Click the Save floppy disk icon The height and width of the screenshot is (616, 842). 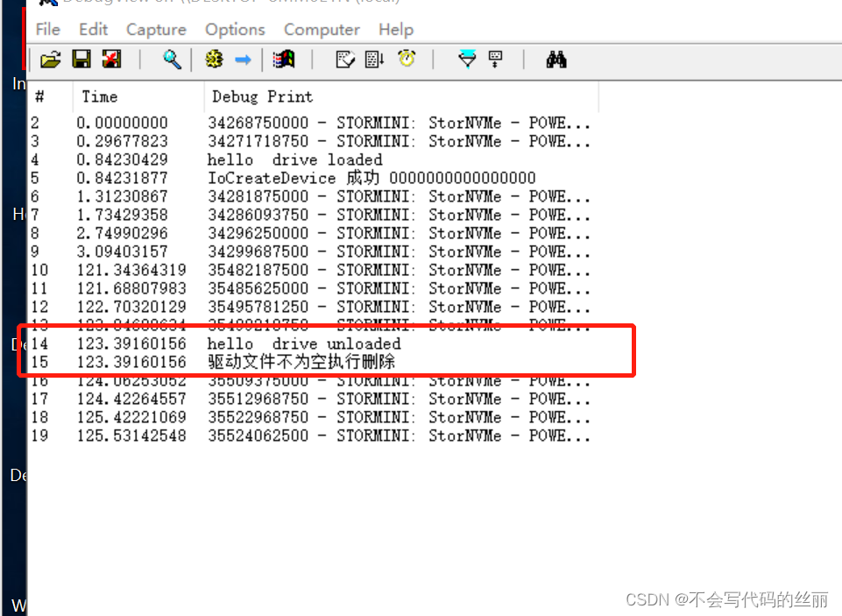tap(81, 59)
